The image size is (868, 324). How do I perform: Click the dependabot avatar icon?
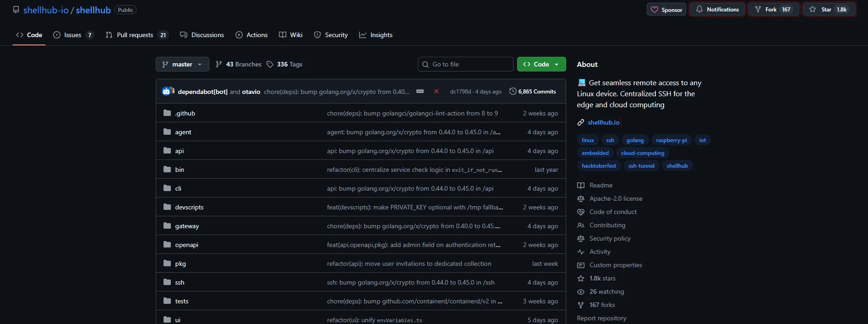[166, 92]
